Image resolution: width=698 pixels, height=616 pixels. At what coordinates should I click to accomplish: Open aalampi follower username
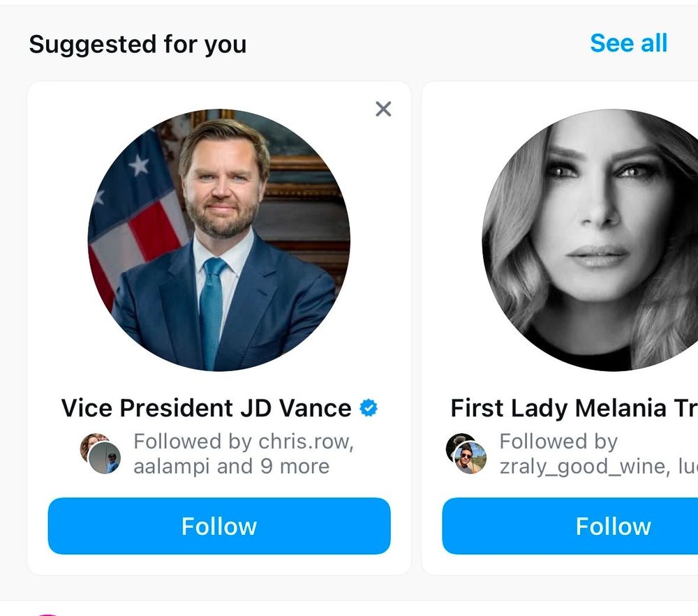pos(172,466)
